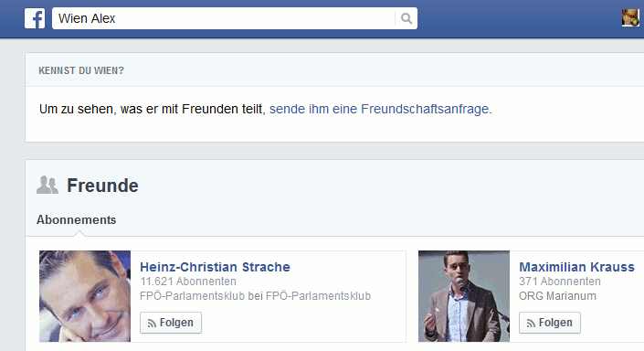The image size is (644, 351).
Task: Open Maximilian Krauss's profile photo
Action: pyautogui.click(x=464, y=296)
